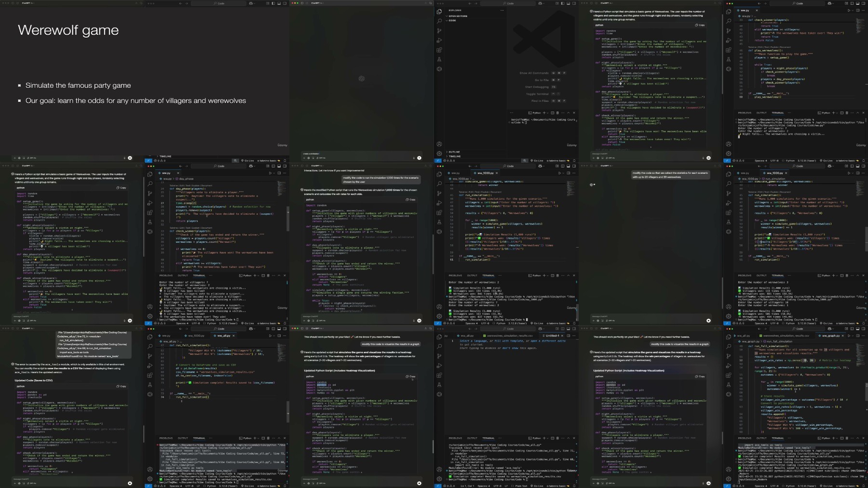Show errors and warnings in ww_graph.py status bar
The width and height of the screenshot is (868, 488).
pos(738,486)
